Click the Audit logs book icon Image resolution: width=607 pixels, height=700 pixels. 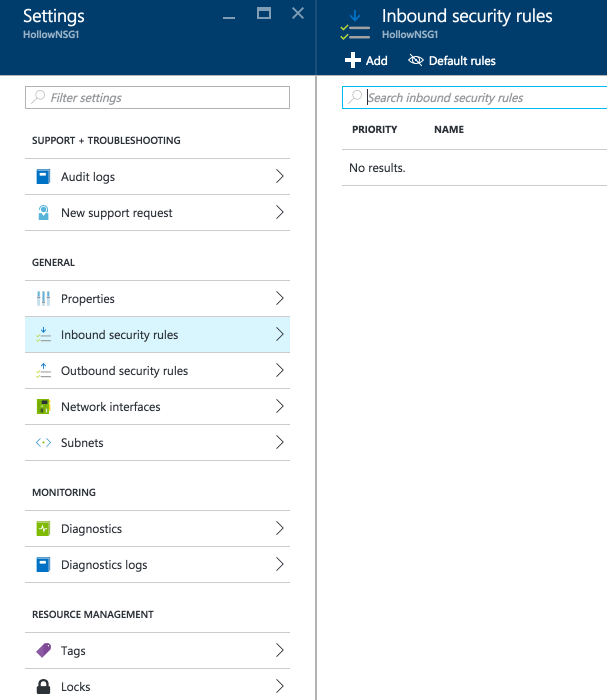pyautogui.click(x=43, y=176)
